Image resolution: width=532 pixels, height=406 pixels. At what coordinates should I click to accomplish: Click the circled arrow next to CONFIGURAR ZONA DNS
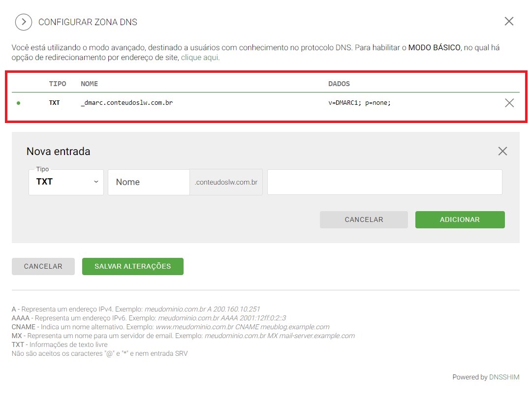[23, 22]
